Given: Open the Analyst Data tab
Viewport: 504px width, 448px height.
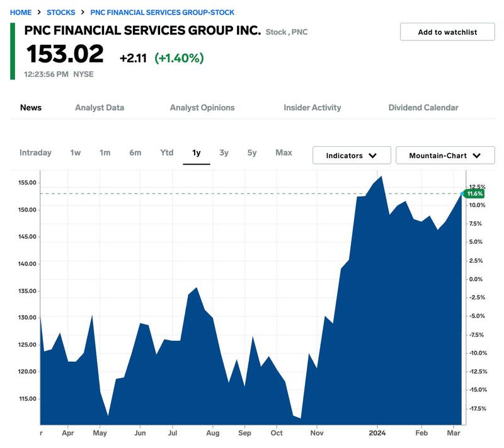Looking at the screenshot, I should 100,108.
